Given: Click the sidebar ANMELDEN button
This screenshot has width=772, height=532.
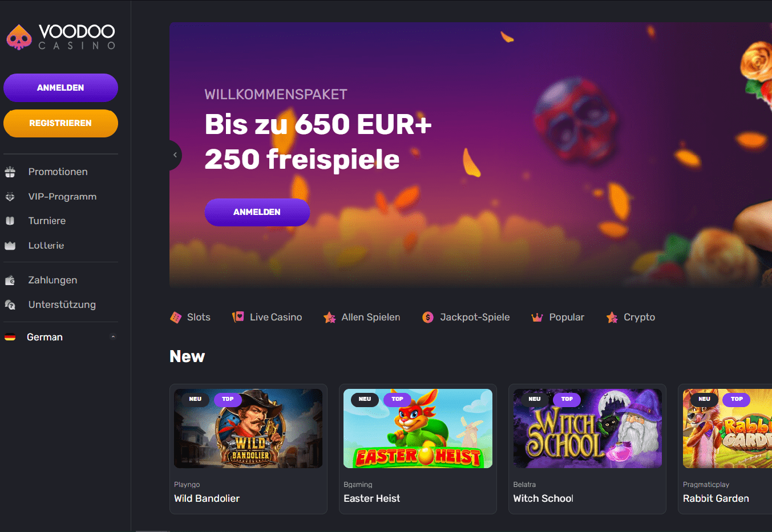Looking at the screenshot, I should pos(60,88).
